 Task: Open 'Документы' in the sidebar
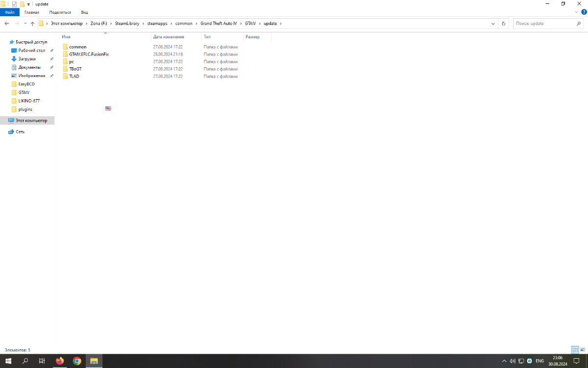point(29,67)
